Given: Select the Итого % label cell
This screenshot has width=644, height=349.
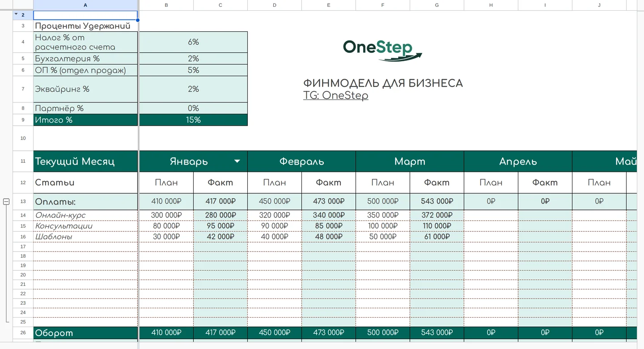Looking at the screenshot, I should (x=85, y=120).
